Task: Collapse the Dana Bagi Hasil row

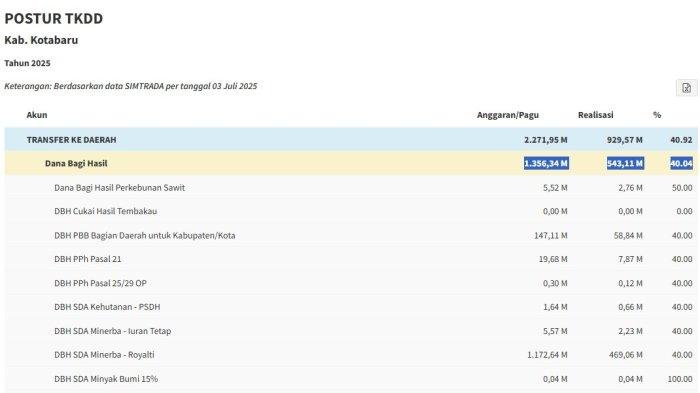Action: (351, 163)
